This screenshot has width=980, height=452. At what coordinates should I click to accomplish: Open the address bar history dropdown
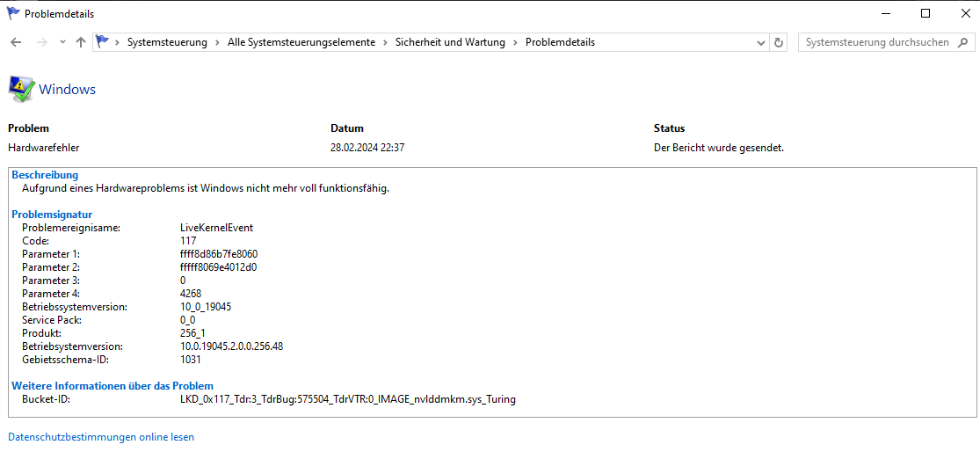tap(760, 42)
